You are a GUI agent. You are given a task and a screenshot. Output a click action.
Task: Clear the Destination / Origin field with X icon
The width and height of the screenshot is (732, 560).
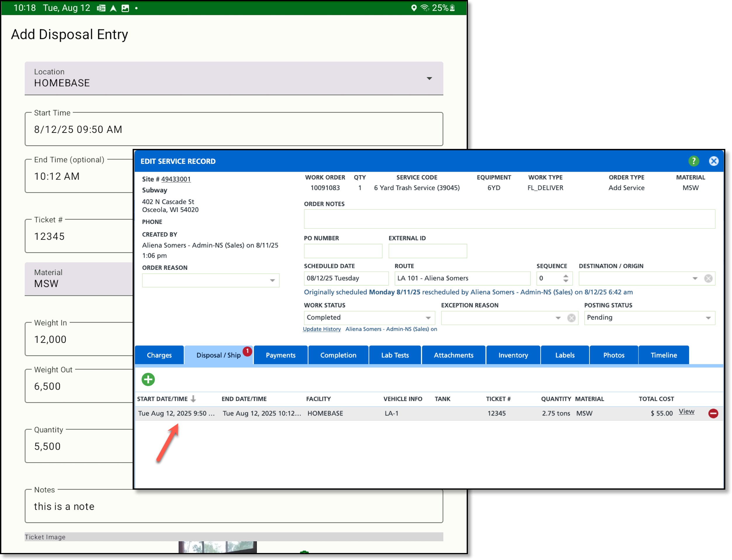[x=708, y=278]
